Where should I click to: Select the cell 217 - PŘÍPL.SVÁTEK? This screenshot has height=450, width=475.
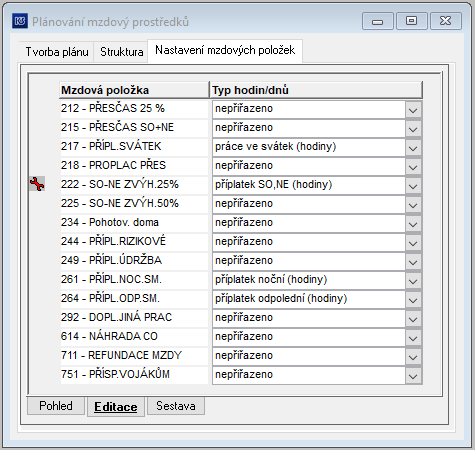[x=134, y=147]
